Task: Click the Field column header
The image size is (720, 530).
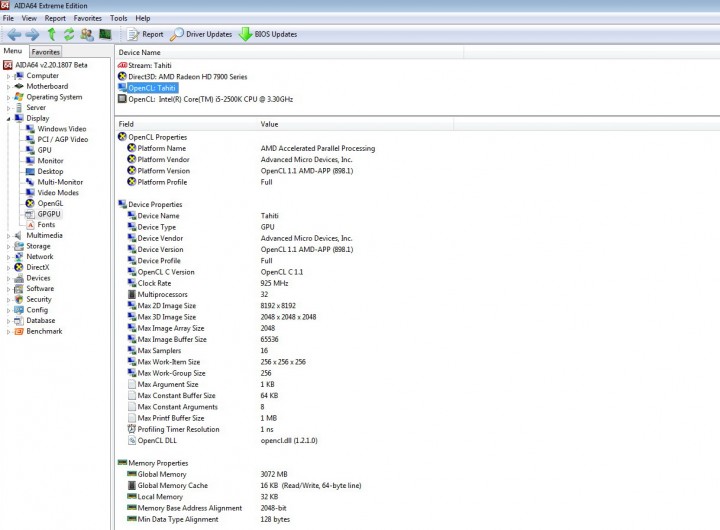Action: pos(186,124)
